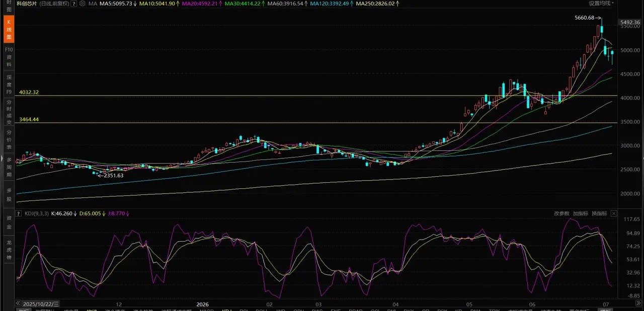Click the 117.65 KDJ axis value
This screenshot has width=644, height=311.
(631, 220)
